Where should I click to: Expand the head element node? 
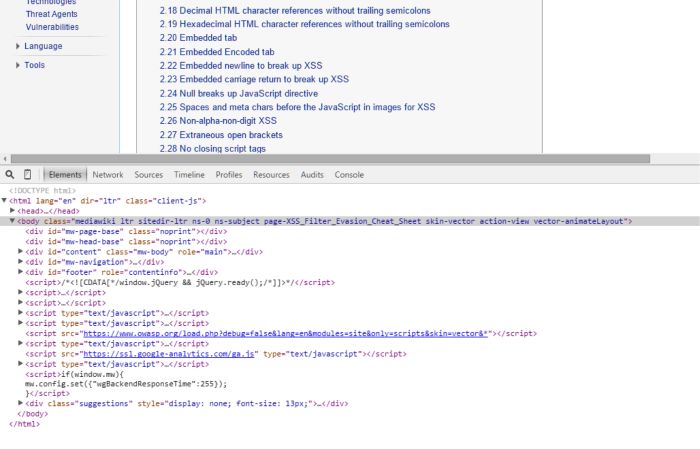(x=12, y=210)
